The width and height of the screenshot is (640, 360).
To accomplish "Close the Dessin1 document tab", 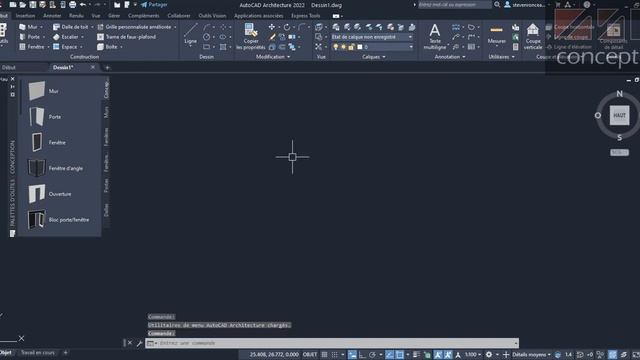I will click(93, 67).
